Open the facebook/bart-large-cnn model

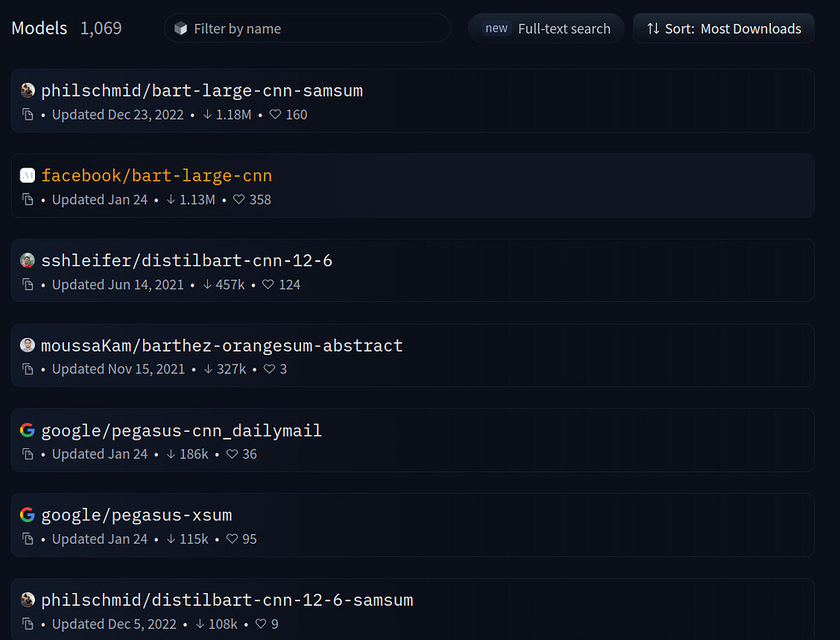[x=157, y=176]
